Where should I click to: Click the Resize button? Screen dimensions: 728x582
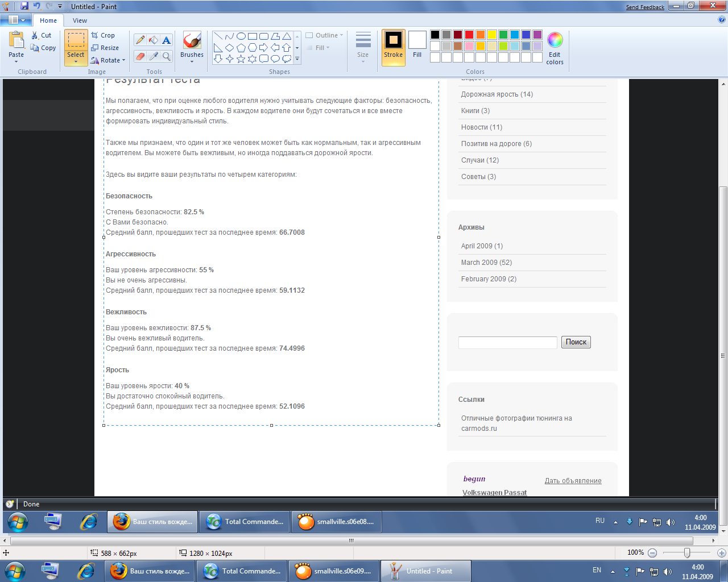[105, 48]
